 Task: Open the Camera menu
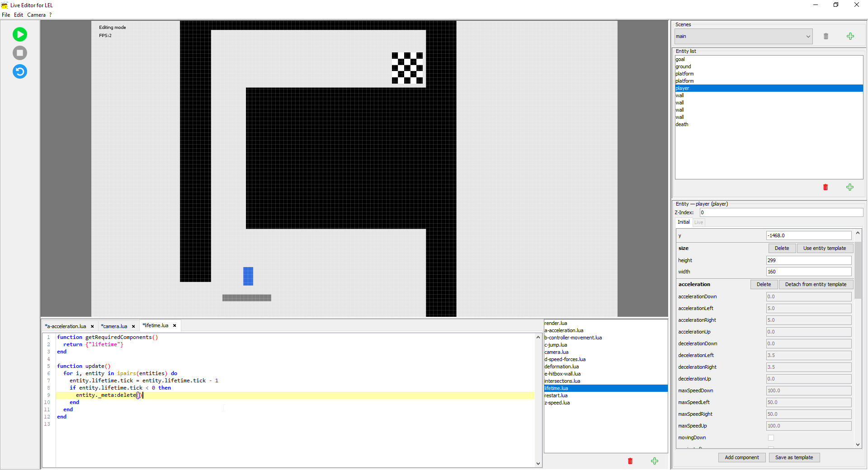[36, 14]
